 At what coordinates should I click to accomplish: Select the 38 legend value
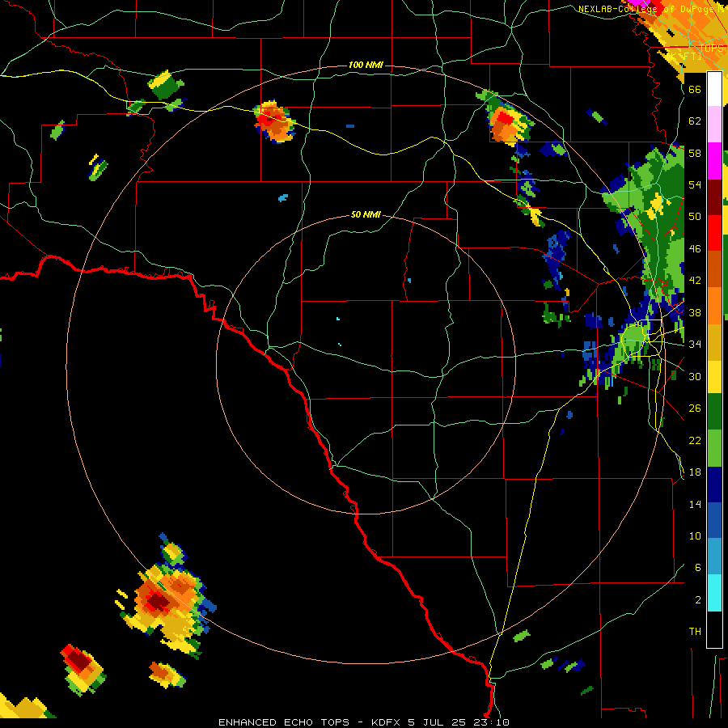tap(695, 312)
